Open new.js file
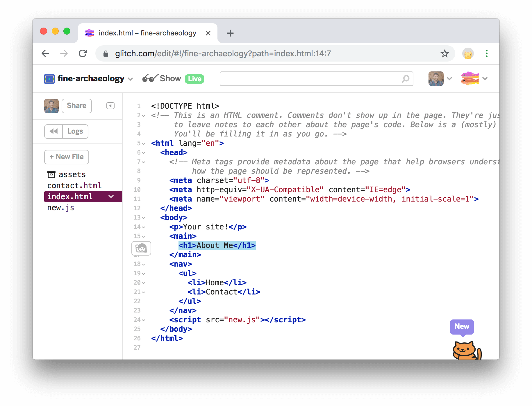Viewport: 532px width, 406px height. tap(61, 208)
